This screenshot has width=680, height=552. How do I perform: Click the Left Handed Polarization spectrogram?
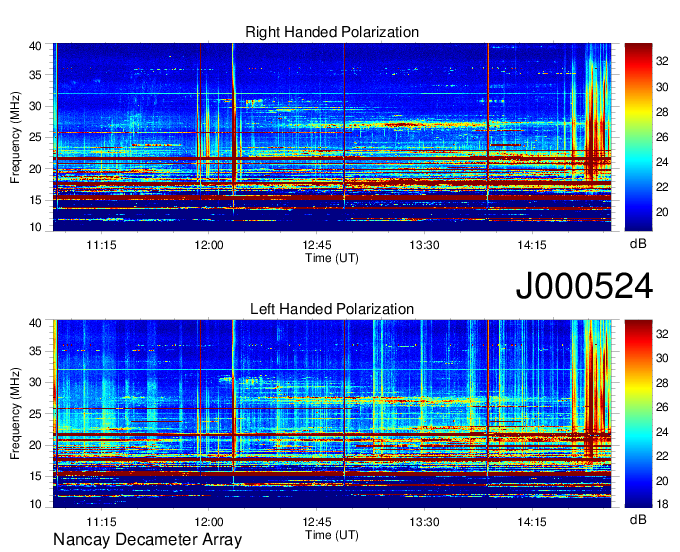pyautogui.click(x=332, y=414)
